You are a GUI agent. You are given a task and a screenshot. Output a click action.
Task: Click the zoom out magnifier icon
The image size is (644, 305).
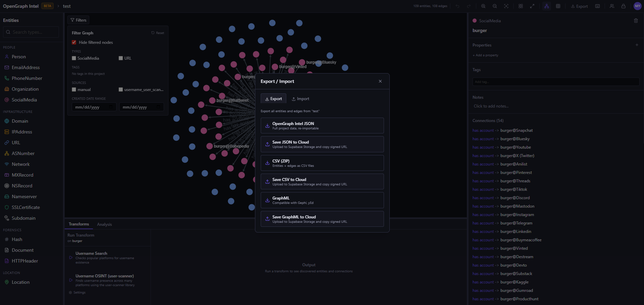(x=495, y=6)
